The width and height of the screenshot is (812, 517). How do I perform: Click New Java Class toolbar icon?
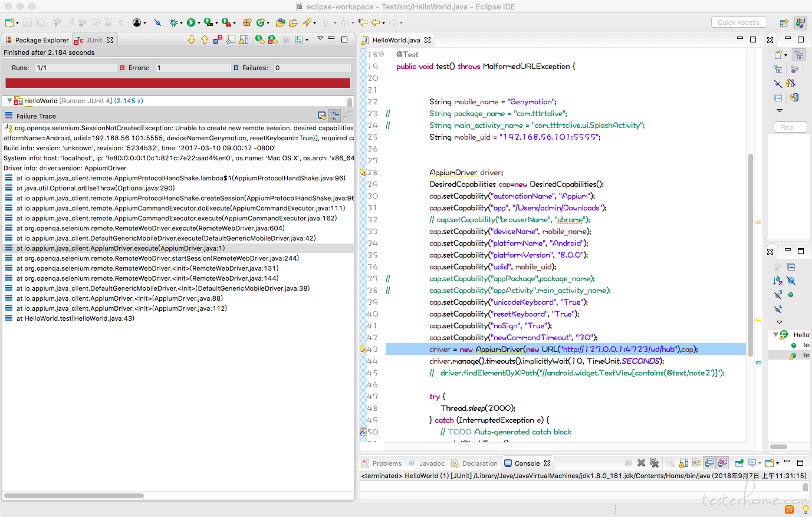click(260, 22)
